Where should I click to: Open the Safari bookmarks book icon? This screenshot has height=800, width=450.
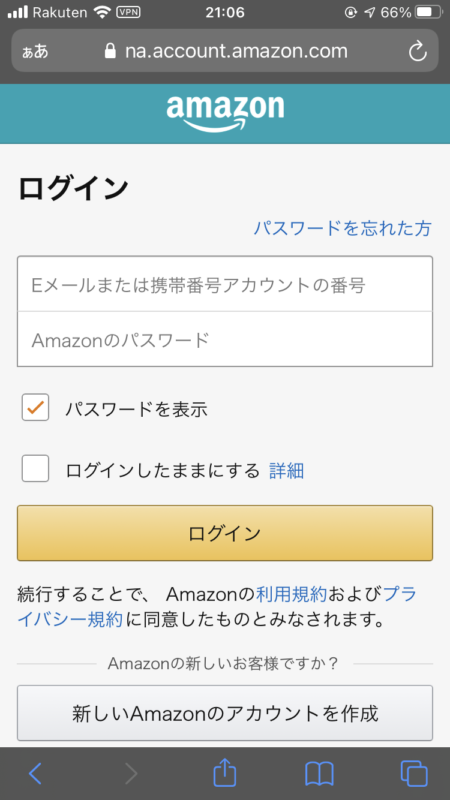[x=319, y=773]
